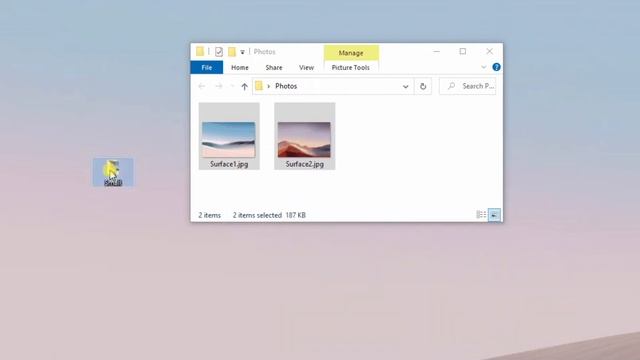Click the folder icon in the title bar

pyautogui.click(x=200, y=51)
